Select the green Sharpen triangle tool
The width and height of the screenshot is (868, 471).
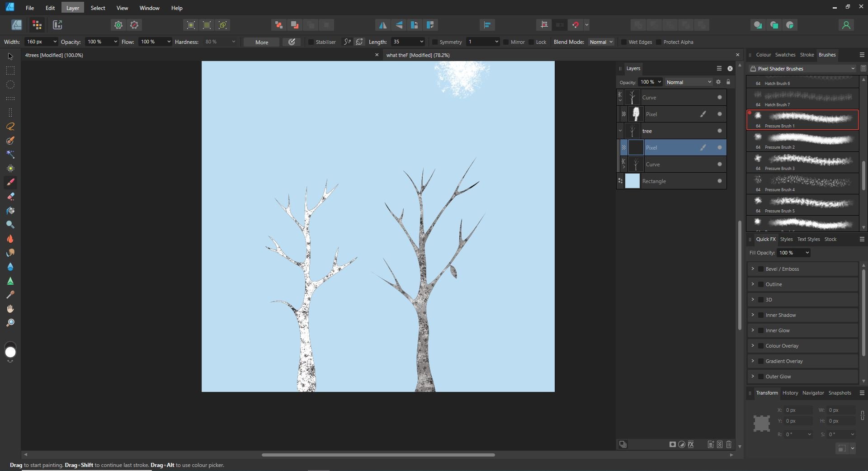(x=10, y=281)
